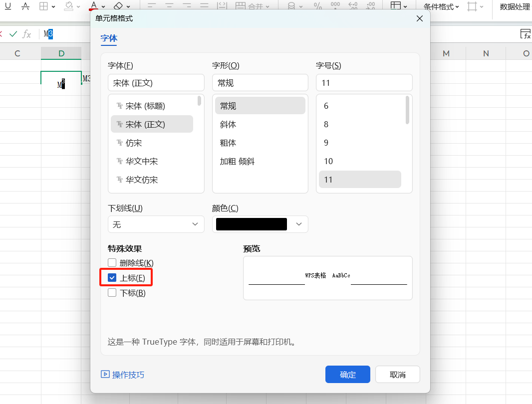Click the percent style icon
This screenshot has height=404, width=532.
click(318, 6)
